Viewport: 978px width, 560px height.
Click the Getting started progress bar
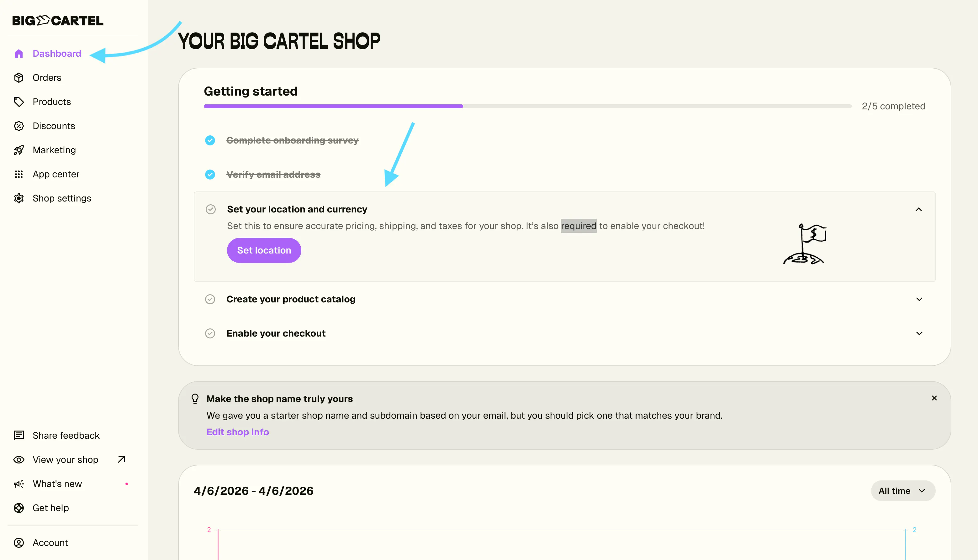[527, 106]
